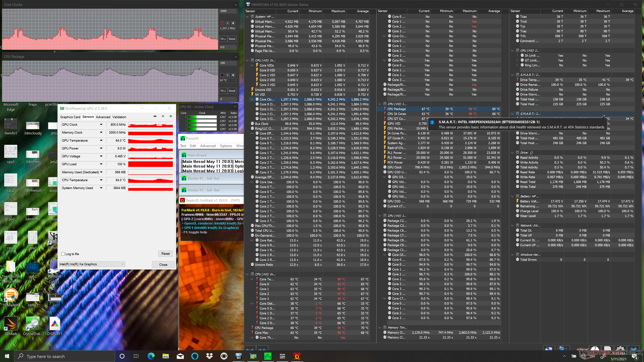
Task: Click GPU-Z Reset button
Action: [x=165, y=254]
